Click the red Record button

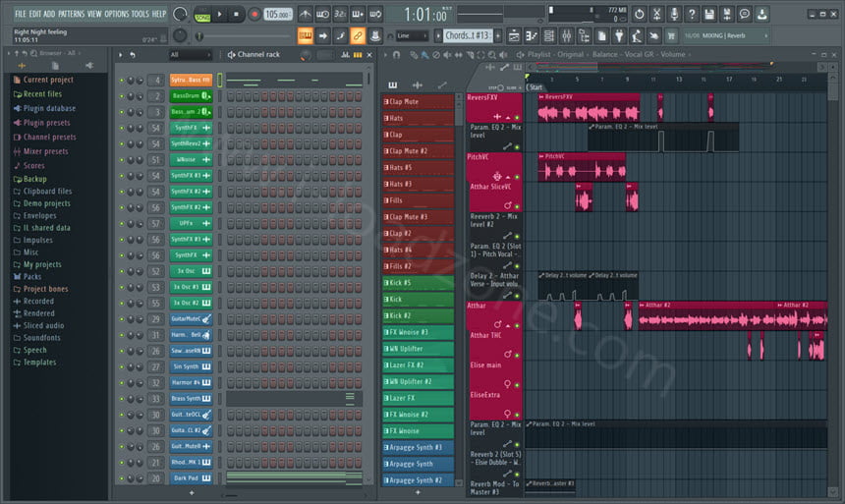coord(254,15)
